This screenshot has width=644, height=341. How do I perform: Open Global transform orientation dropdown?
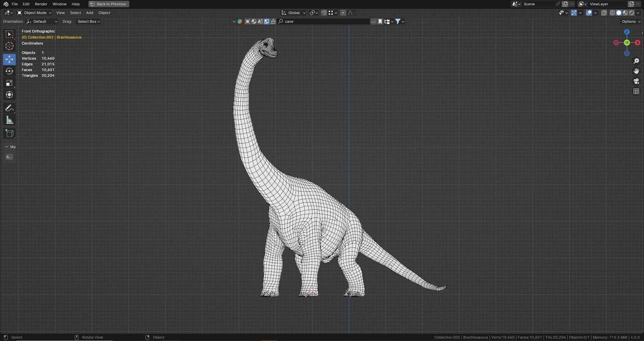point(293,13)
